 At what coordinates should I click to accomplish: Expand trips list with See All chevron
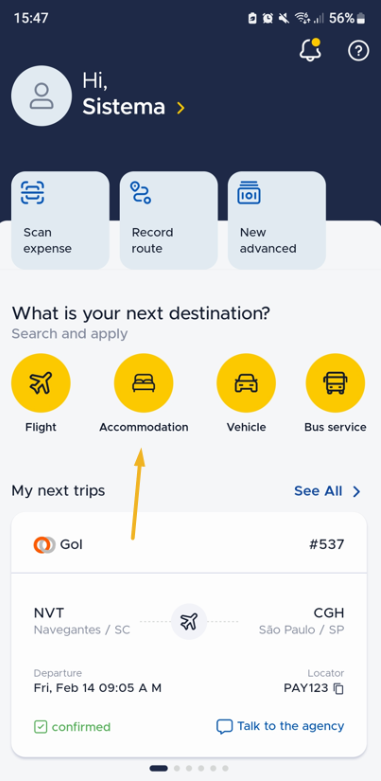[357, 492]
